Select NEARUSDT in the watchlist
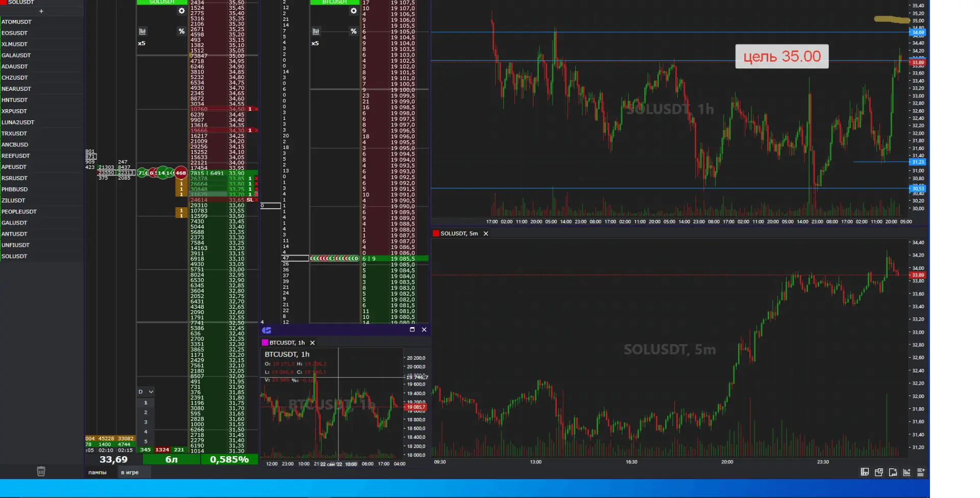Viewport: 980px width, 498px height. tap(41, 89)
